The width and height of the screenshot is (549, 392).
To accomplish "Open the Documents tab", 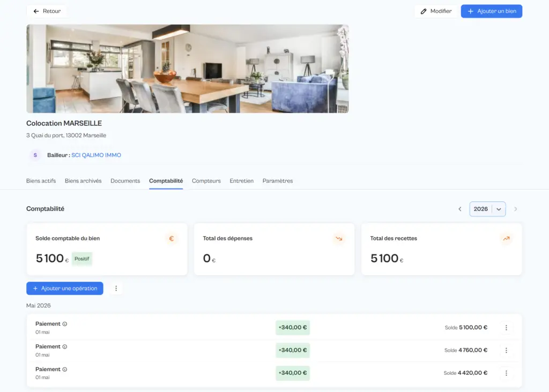I will [x=125, y=181].
